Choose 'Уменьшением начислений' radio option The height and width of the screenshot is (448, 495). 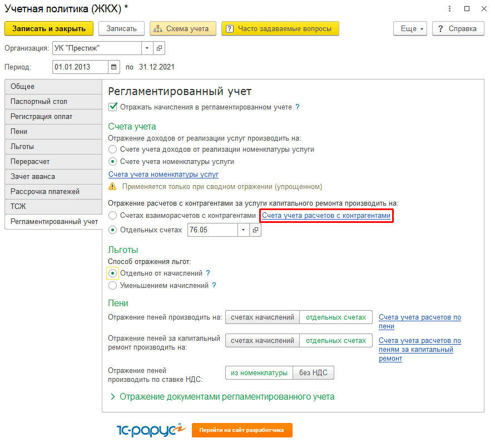point(113,286)
